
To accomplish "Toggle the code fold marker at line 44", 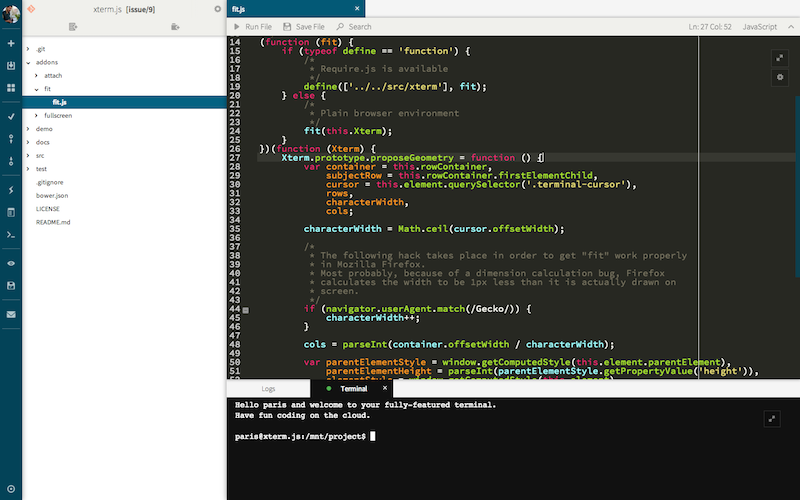I will tap(246, 310).
